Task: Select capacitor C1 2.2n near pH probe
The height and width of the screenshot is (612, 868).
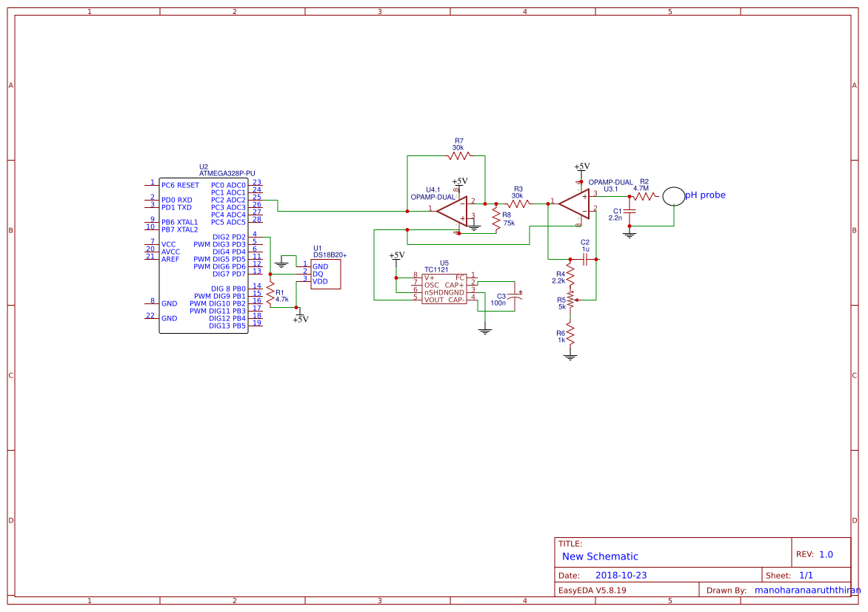Action: (x=630, y=212)
